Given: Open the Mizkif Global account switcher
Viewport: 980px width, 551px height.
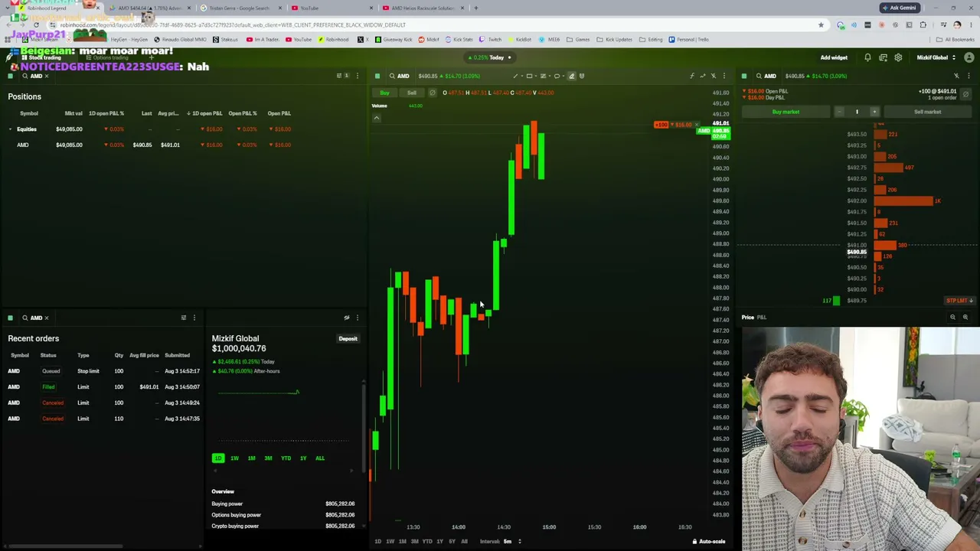Looking at the screenshot, I should [x=936, y=57].
